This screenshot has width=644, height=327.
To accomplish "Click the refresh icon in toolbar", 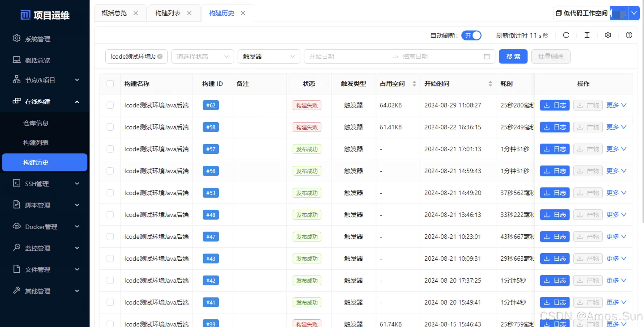I will [566, 35].
